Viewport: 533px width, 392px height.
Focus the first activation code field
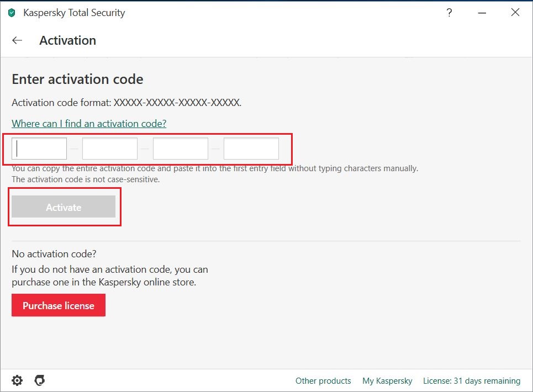(x=39, y=149)
